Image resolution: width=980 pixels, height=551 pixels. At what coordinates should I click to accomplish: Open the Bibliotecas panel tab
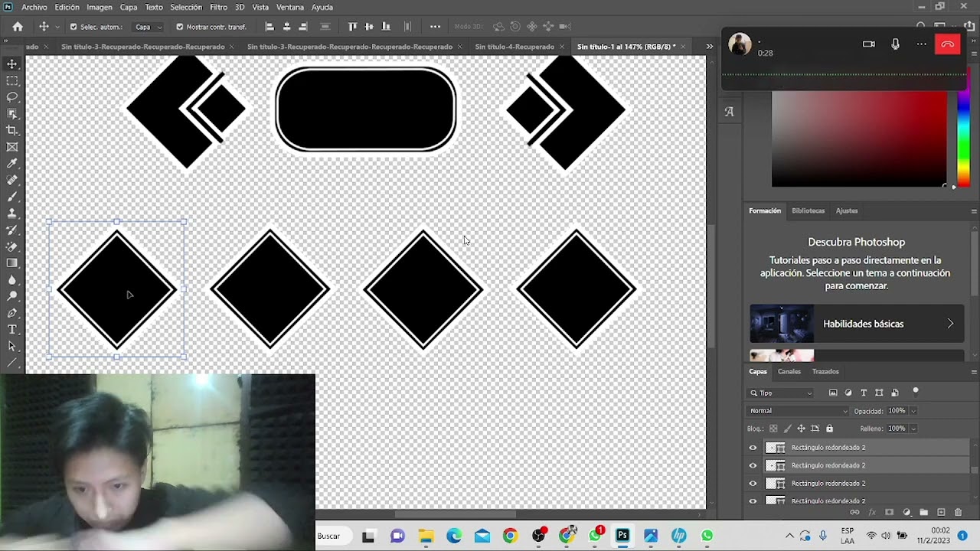click(x=808, y=210)
